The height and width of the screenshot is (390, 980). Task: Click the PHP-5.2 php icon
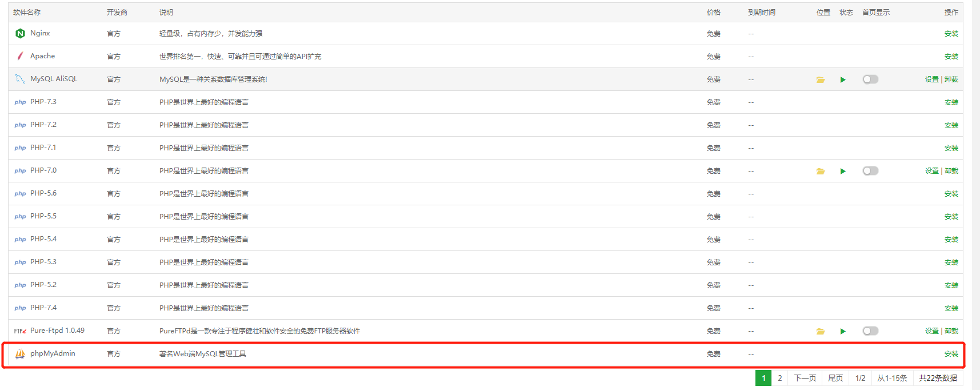pyautogui.click(x=20, y=285)
